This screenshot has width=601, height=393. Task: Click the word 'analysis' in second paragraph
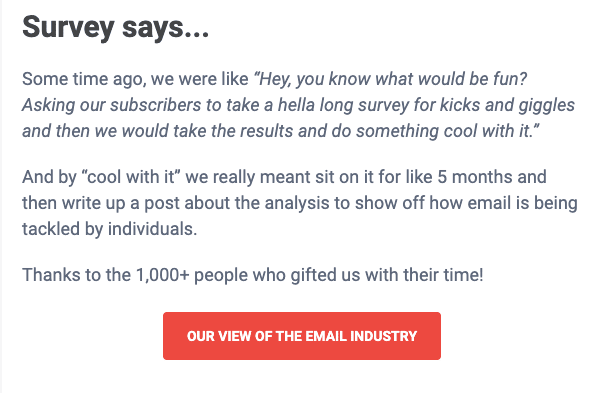(x=297, y=203)
